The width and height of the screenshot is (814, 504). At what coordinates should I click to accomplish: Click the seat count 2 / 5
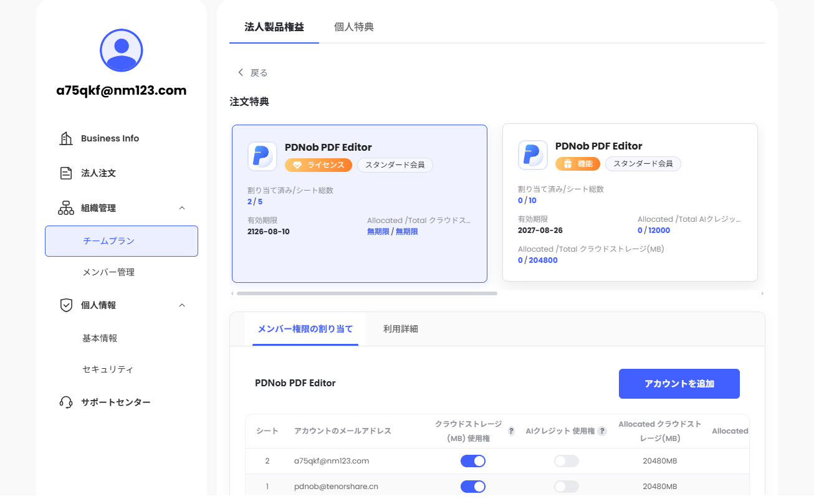pyautogui.click(x=255, y=202)
